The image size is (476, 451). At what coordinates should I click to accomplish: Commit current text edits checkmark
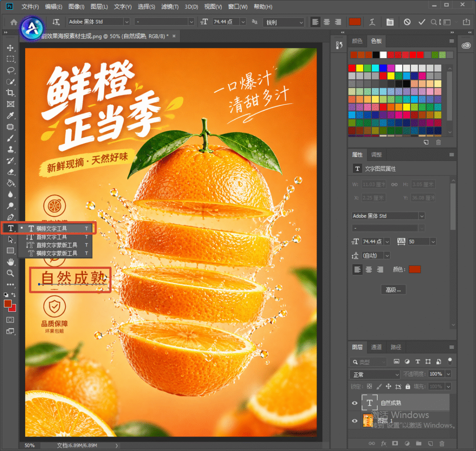(422, 22)
